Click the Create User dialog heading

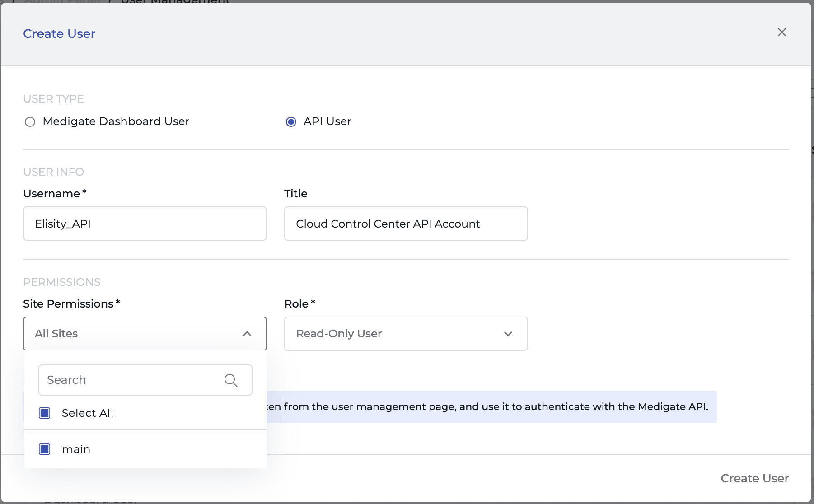pos(59,33)
